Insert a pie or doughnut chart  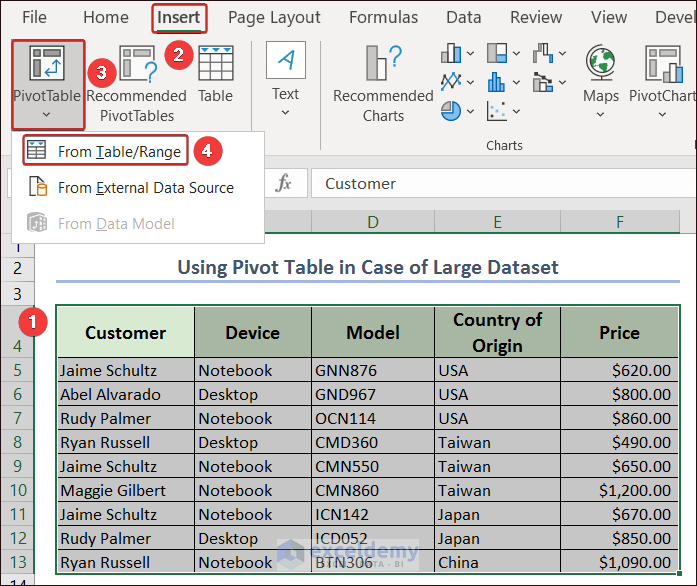pyautogui.click(x=452, y=109)
